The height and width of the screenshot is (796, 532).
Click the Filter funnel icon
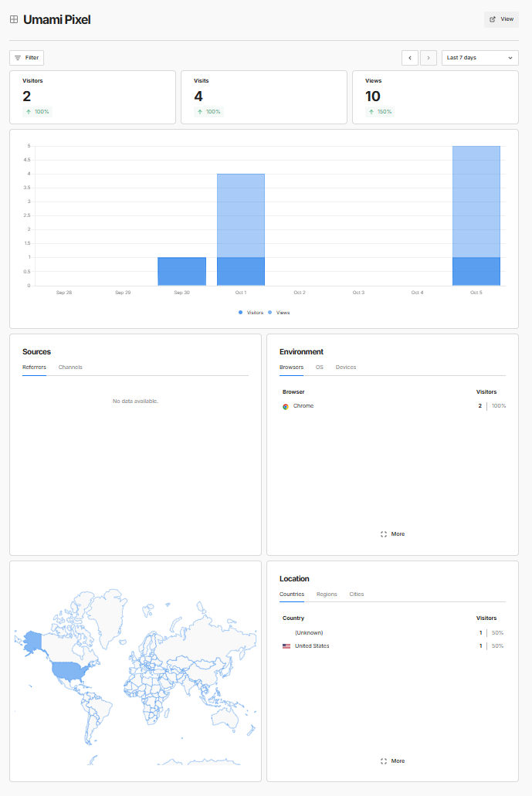point(18,58)
